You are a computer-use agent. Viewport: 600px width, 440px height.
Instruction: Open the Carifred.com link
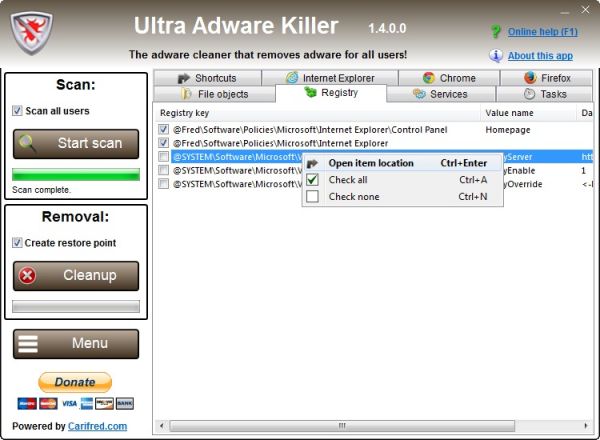click(98, 426)
